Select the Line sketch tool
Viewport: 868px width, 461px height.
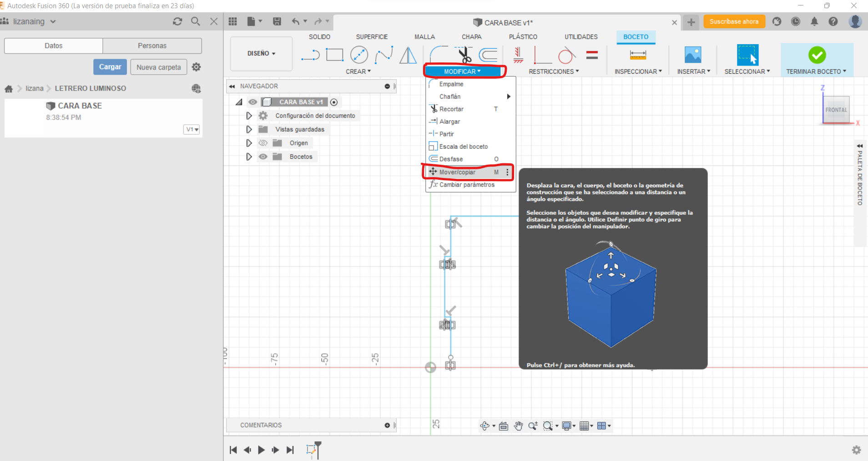tap(310, 56)
